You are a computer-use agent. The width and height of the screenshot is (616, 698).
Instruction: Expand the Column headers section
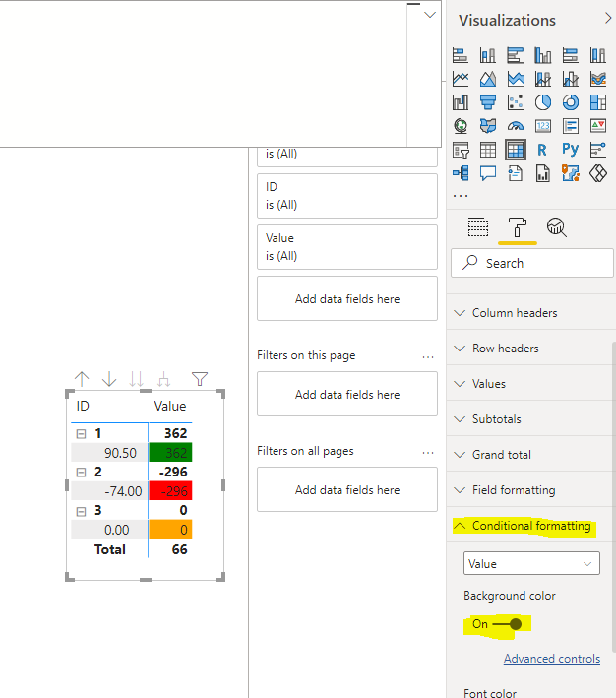[x=531, y=313]
